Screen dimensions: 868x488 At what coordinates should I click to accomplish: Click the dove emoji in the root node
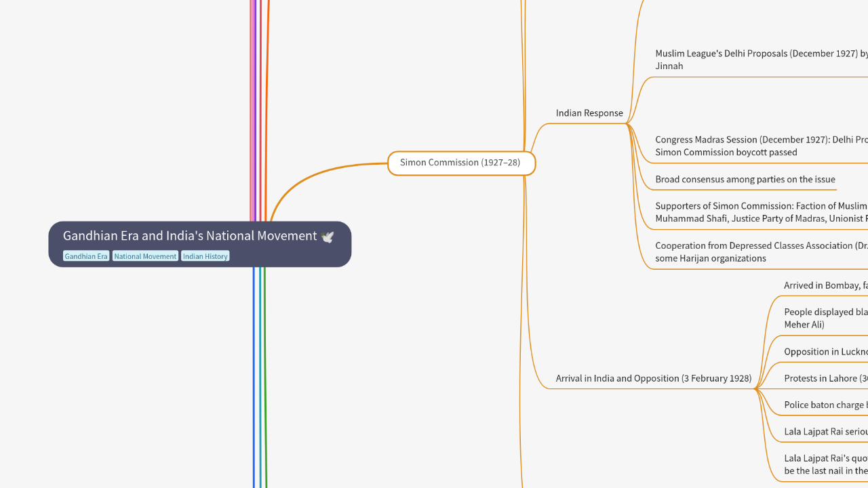tap(328, 236)
